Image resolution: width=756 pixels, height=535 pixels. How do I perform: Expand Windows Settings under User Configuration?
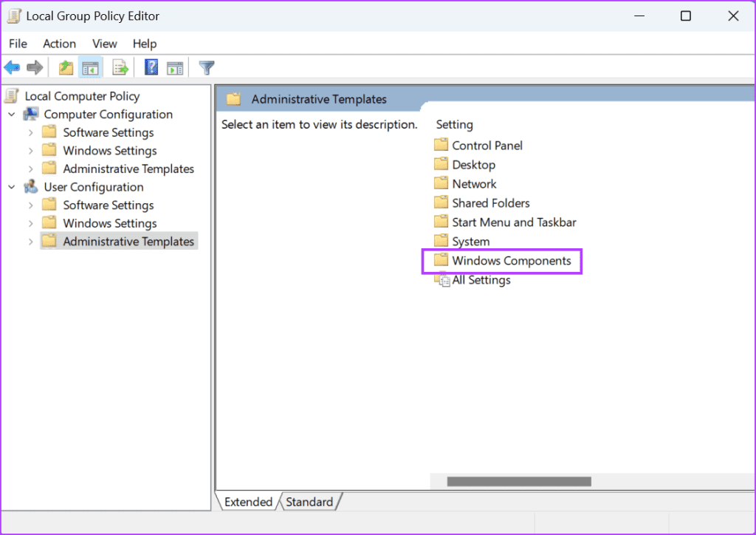click(x=30, y=223)
